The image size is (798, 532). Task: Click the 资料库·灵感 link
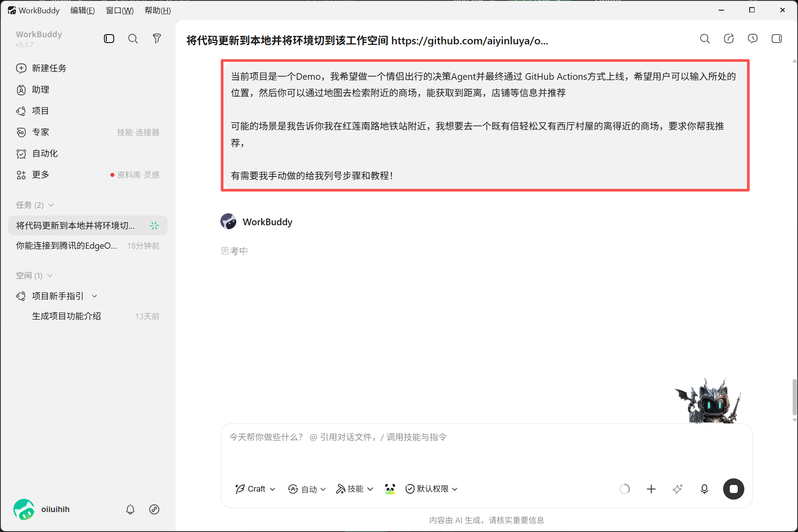[138, 175]
